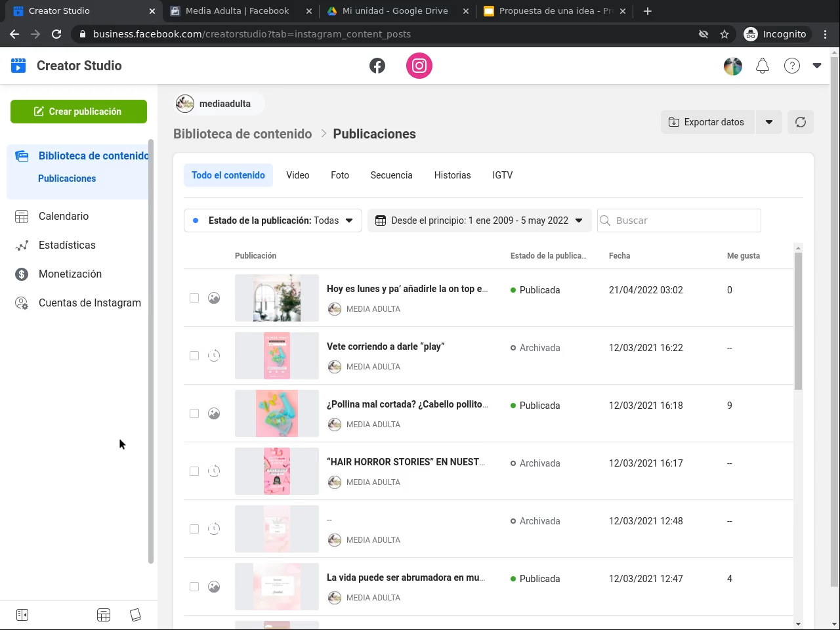840x630 pixels.
Task: Click post type icon for "La vida puede ser" row
Action: pos(214,587)
